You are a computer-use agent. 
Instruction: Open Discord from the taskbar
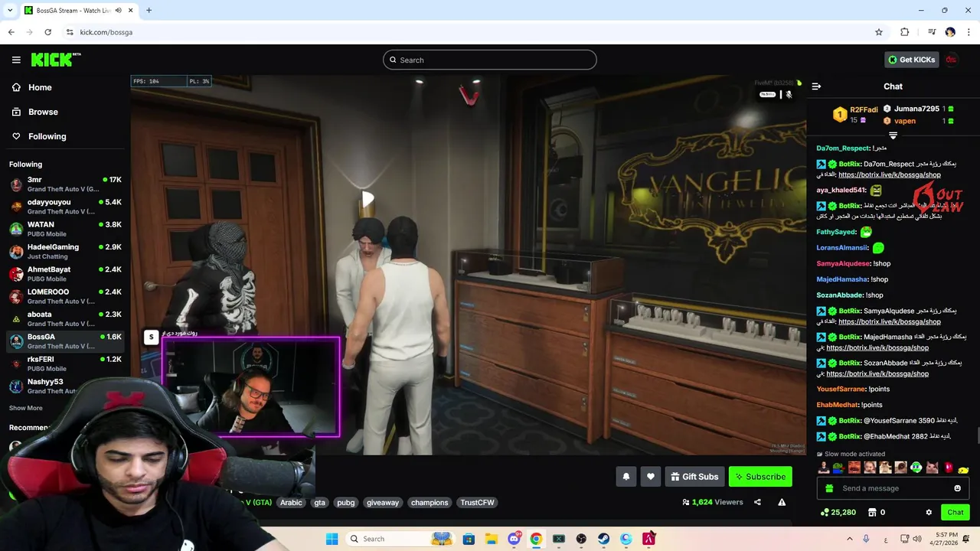point(514,539)
